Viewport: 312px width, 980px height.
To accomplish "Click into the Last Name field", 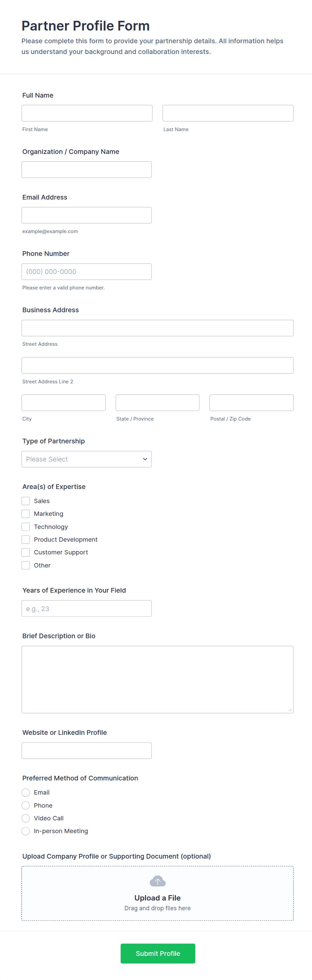I will 228,113.
